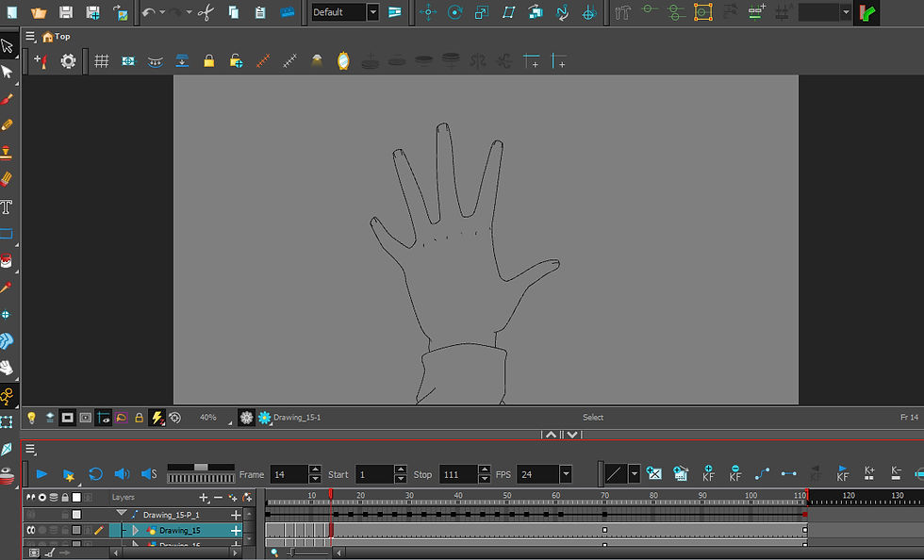Select the Brush tool in left toolbar
The height and width of the screenshot is (560, 924).
tap(8, 98)
